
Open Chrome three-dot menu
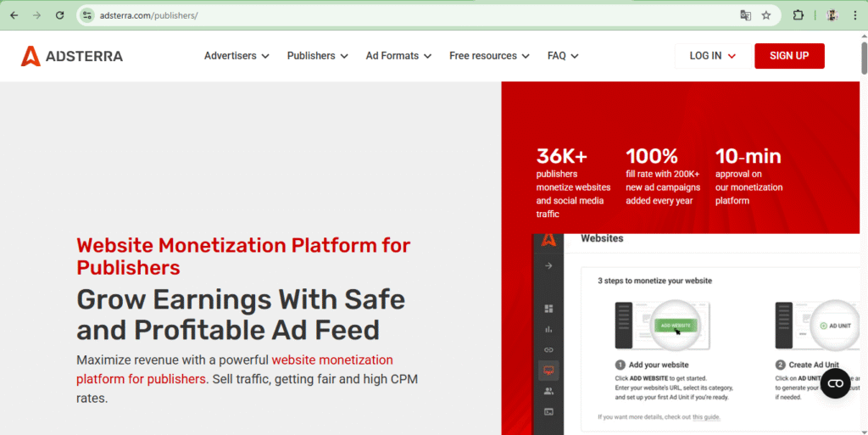pos(855,15)
